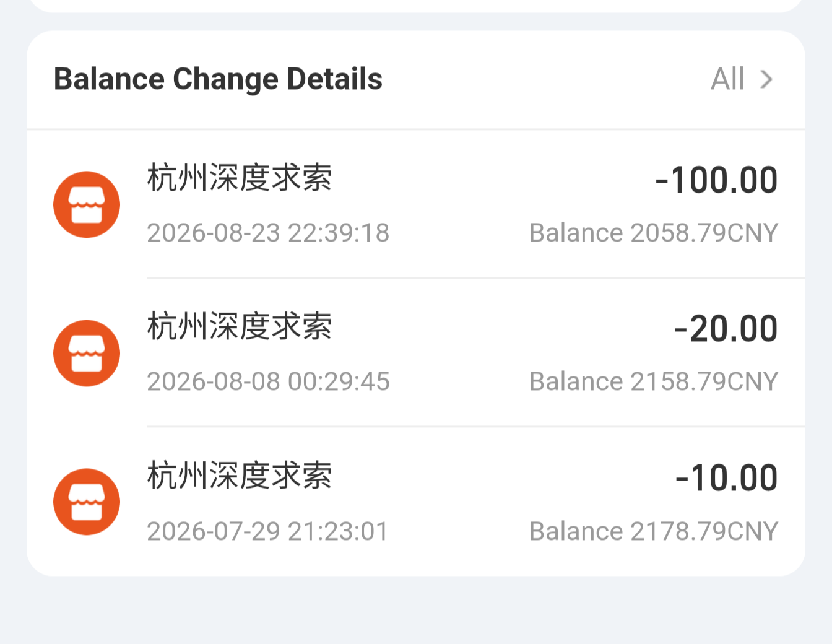The height and width of the screenshot is (644, 832).
Task: Tap the orange store icon for the -10.00 transaction
Action: pos(87,502)
